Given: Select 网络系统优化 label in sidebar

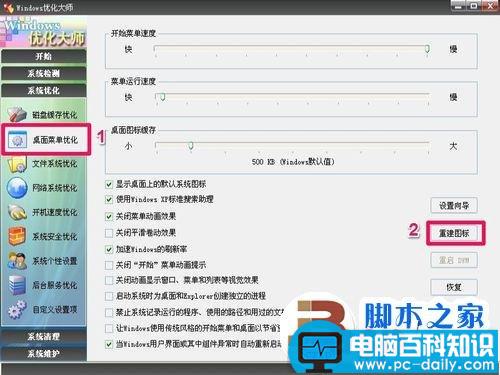Looking at the screenshot, I should [x=55, y=188].
